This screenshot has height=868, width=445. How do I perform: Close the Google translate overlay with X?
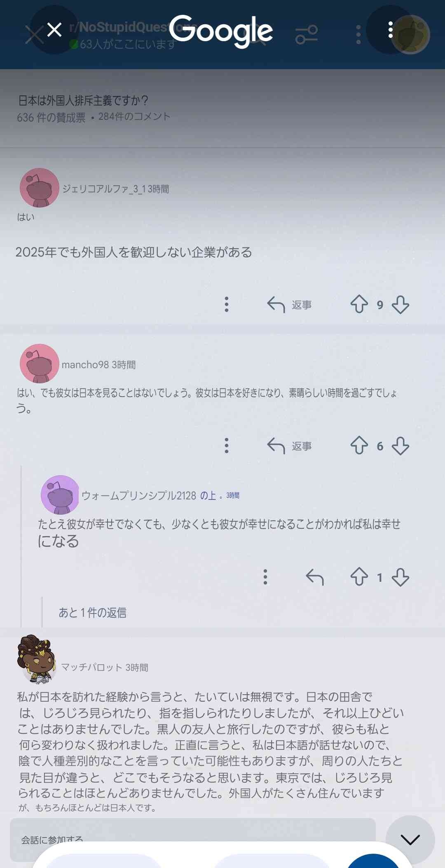(x=54, y=30)
